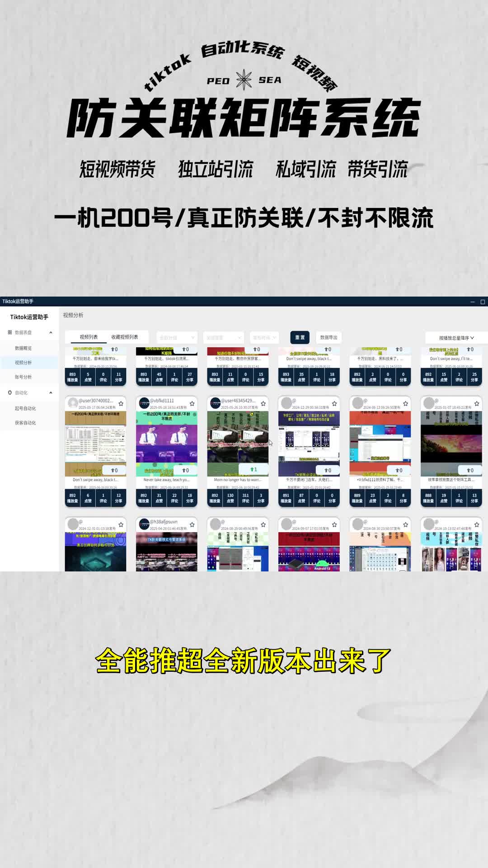Collapse the 自动化 sidebar group

[x=51, y=392]
